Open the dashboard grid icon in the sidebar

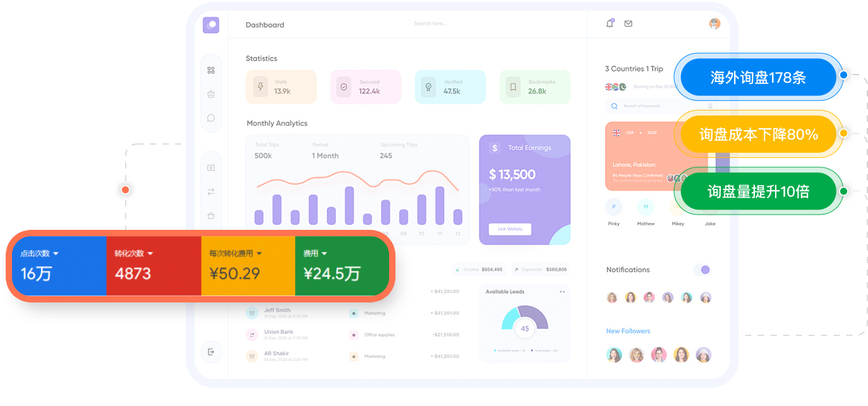[211, 69]
